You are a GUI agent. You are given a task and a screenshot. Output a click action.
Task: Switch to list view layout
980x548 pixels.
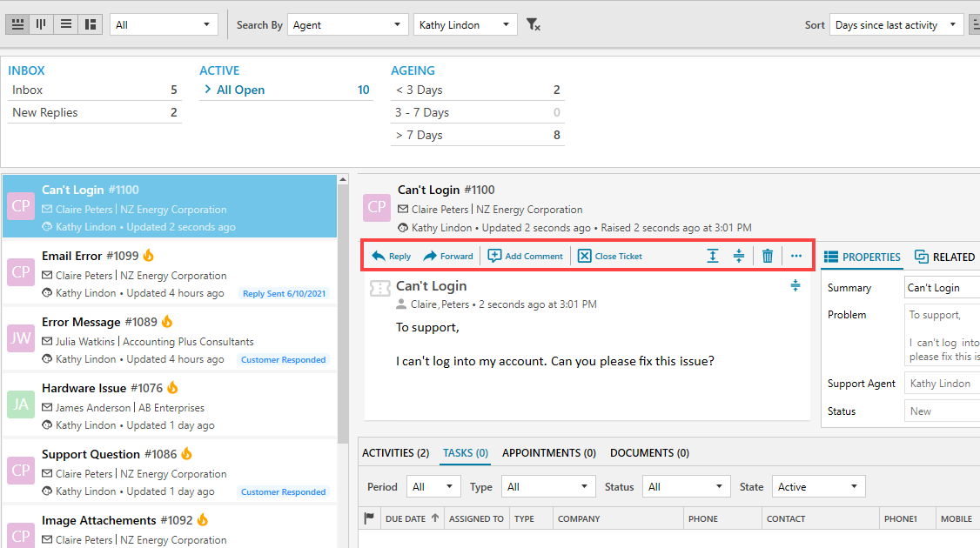click(65, 24)
